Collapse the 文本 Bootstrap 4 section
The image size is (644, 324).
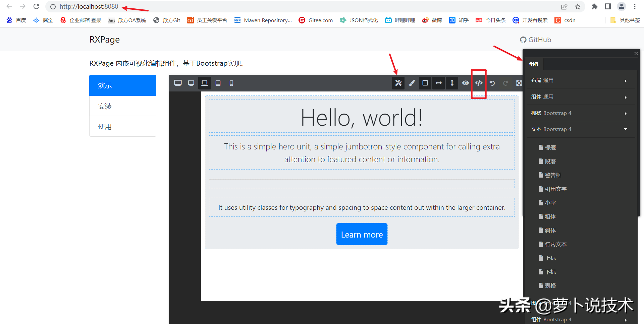[581, 129]
